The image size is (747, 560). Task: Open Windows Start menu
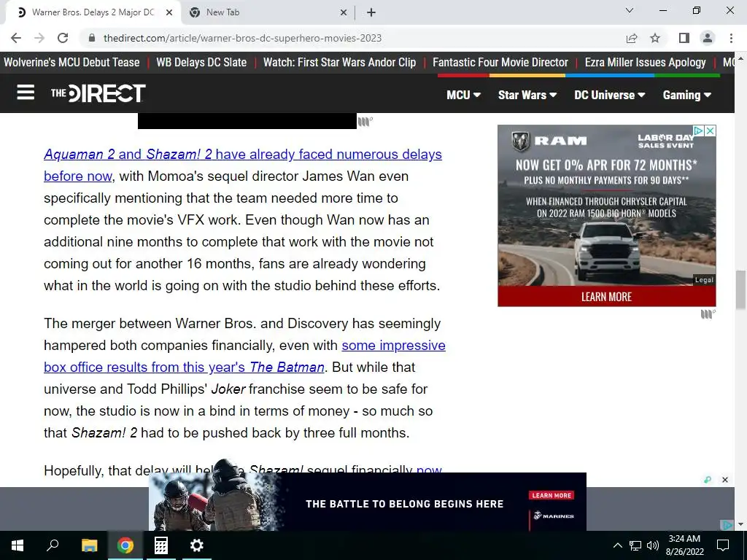click(x=18, y=545)
